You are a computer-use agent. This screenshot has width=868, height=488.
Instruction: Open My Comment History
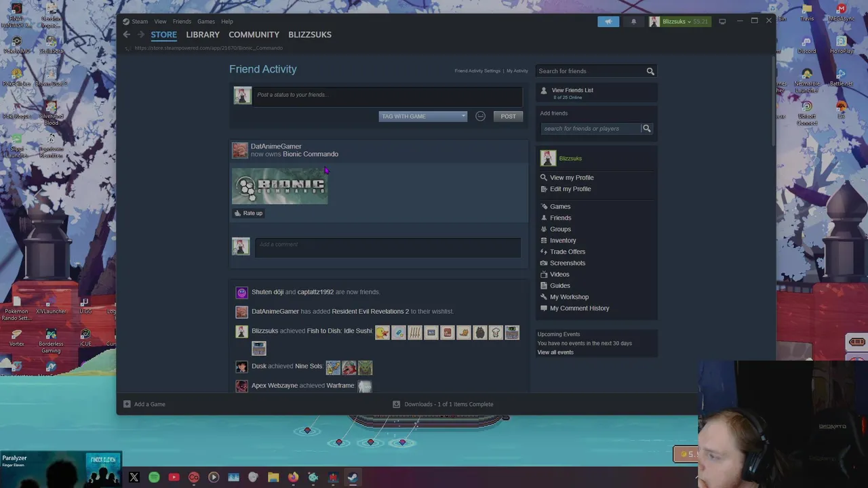[579, 308]
